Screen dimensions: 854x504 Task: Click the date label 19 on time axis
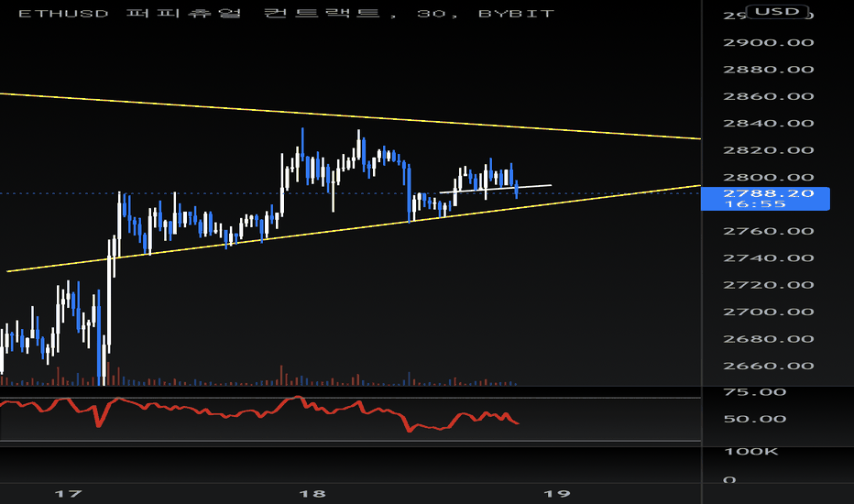556,494
